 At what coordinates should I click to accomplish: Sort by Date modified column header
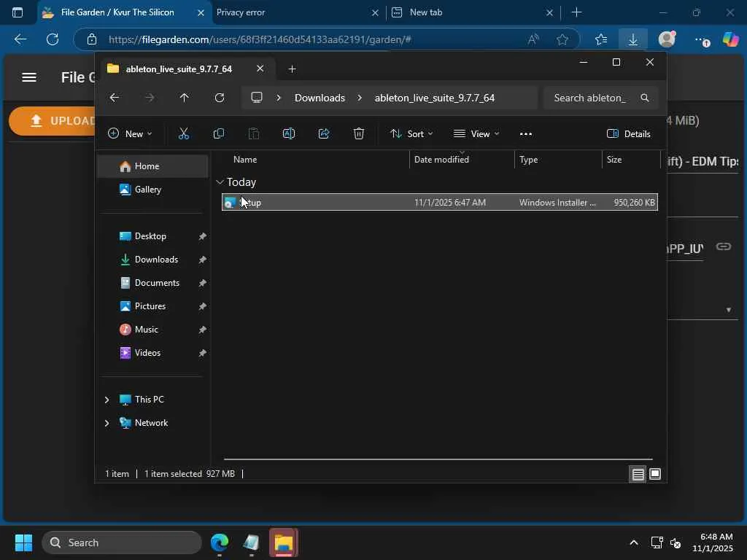pyautogui.click(x=441, y=160)
